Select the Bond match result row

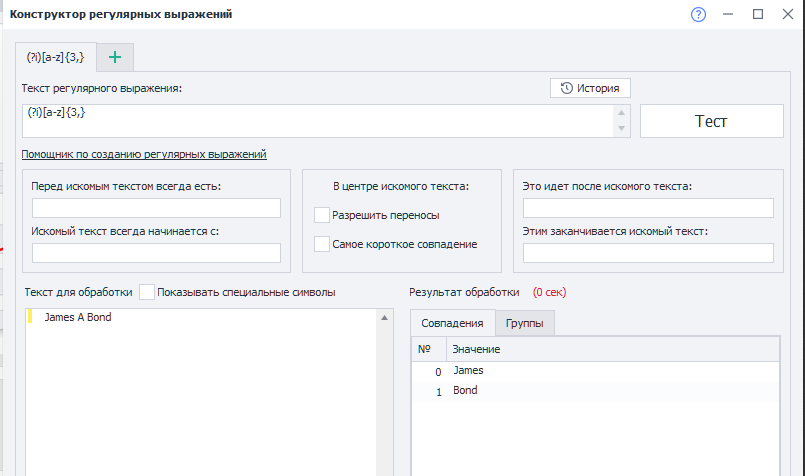click(596, 391)
